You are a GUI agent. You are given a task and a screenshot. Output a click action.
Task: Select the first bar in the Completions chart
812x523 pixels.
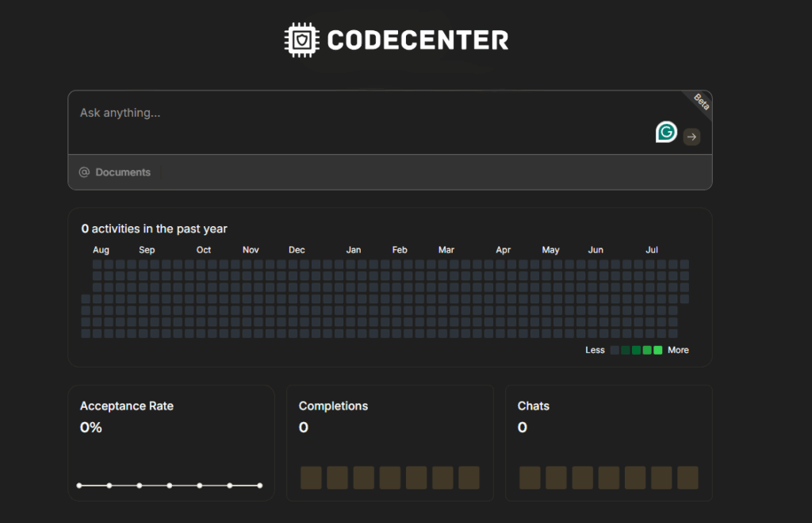311,478
